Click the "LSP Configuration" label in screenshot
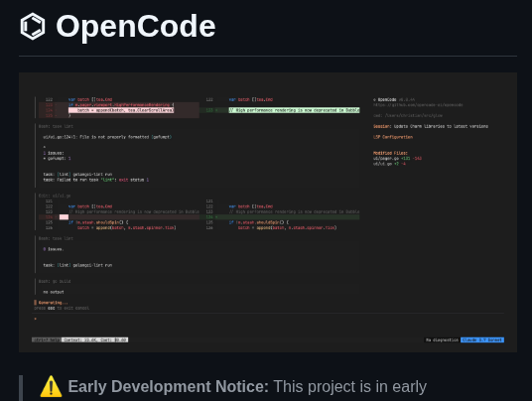532x401 pixels. point(393,137)
